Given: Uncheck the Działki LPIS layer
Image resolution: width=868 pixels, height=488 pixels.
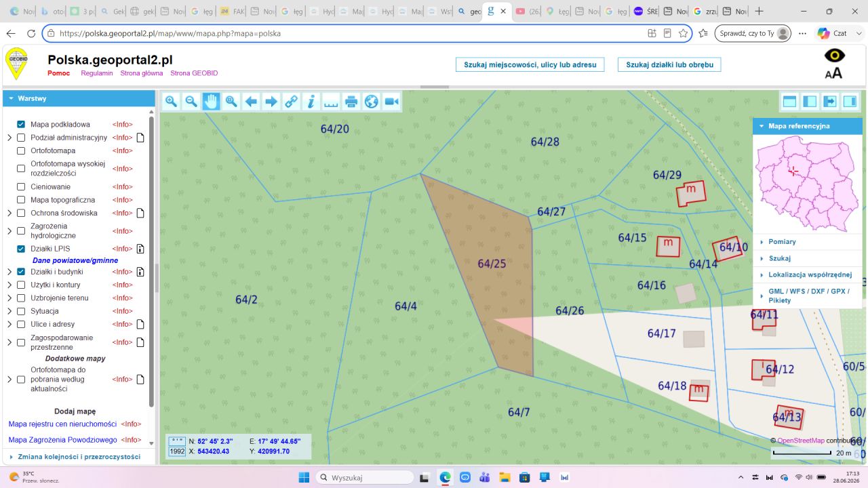Looking at the screenshot, I should (21, 249).
